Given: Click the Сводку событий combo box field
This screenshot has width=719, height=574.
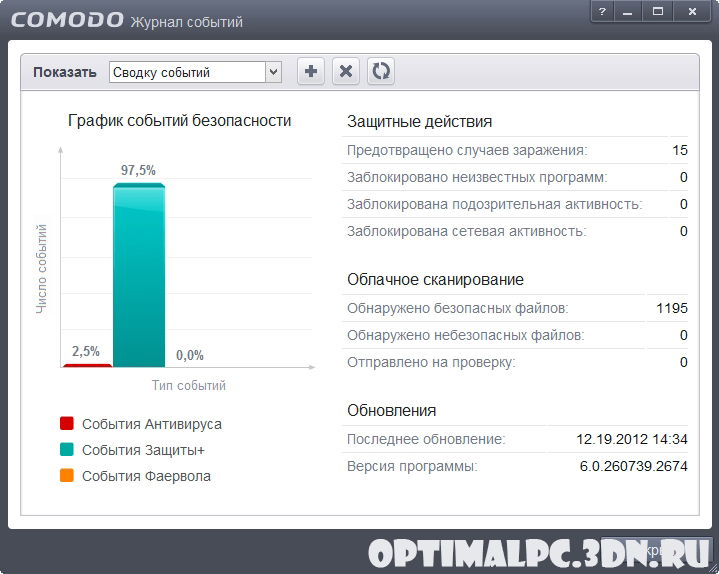Looking at the screenshot, I should [x=195, y=72].
